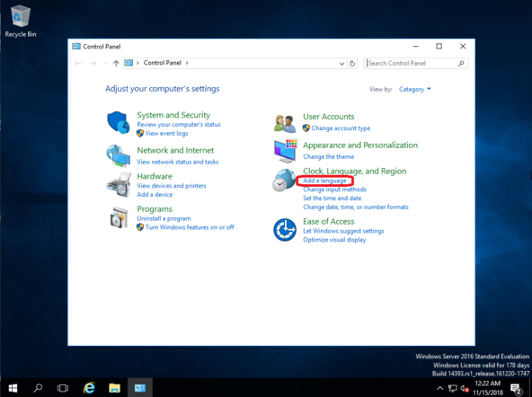
Task: Click the Network and Internet globe icon
Action: [x=118, y=155]
